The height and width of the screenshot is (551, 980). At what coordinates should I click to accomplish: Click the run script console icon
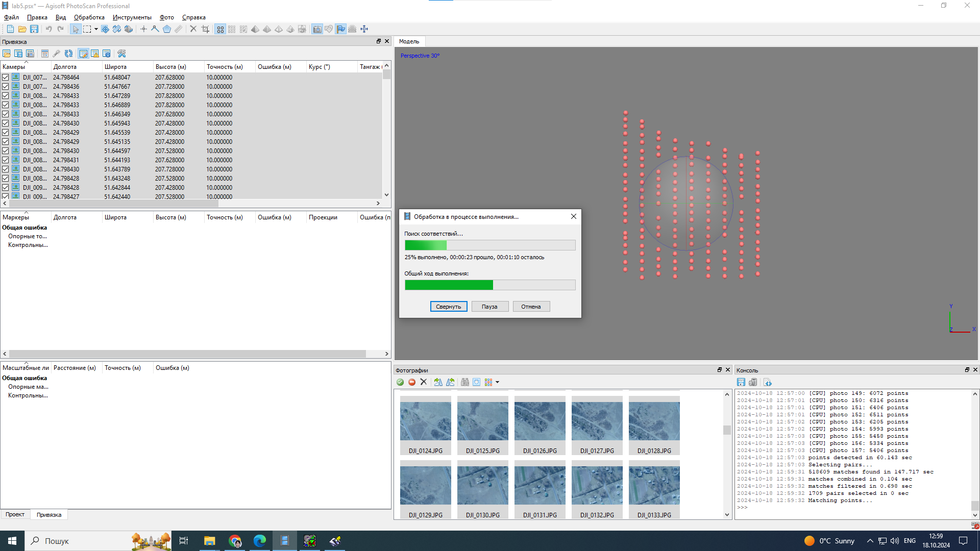coord(768,382)
